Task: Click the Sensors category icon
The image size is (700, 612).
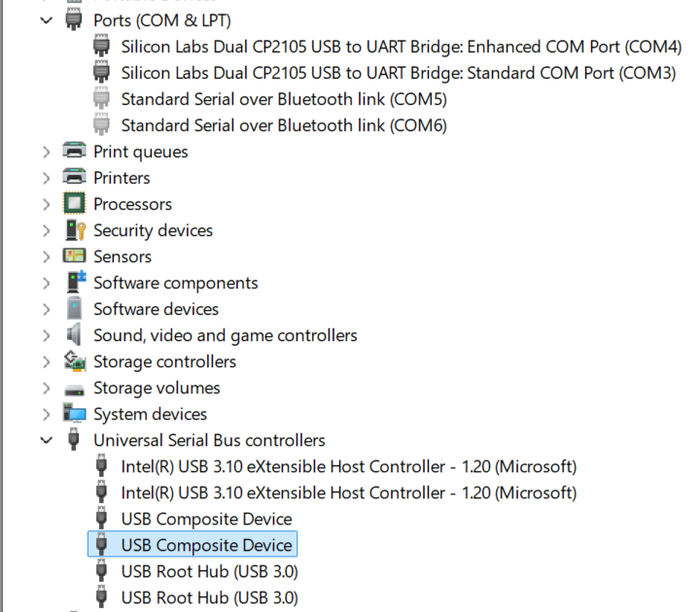Action: pyautogui.click(x=74, y=256)
